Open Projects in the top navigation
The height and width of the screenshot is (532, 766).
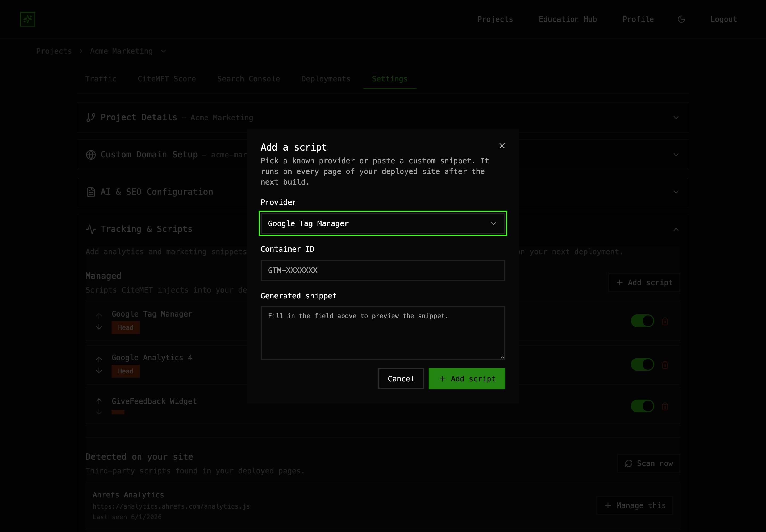click(495, 19)
